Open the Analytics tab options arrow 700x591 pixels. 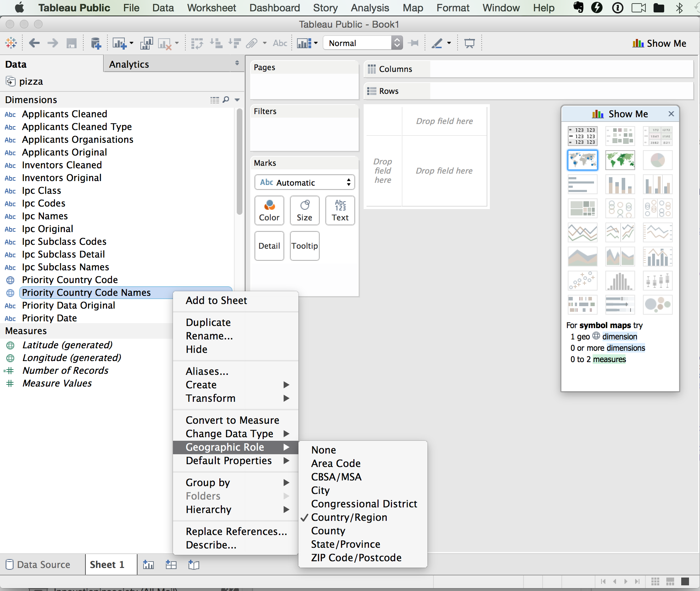pos(237,63)
